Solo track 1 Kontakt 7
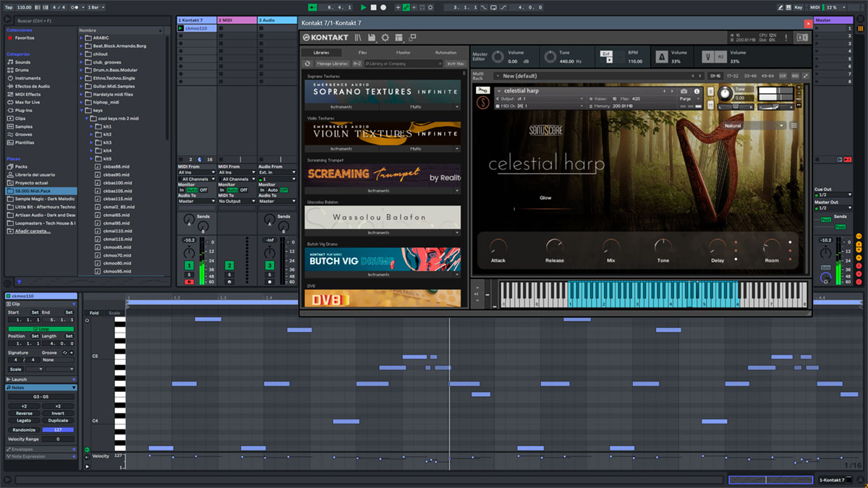This screenshot has width=868, height=488. (x=189, y=275)
